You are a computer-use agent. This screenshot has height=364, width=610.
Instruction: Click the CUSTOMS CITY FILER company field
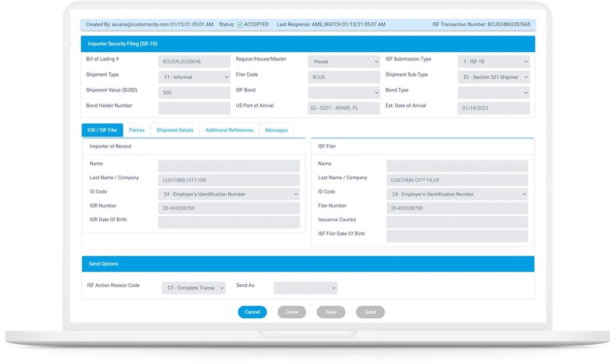tap(457, 180)
